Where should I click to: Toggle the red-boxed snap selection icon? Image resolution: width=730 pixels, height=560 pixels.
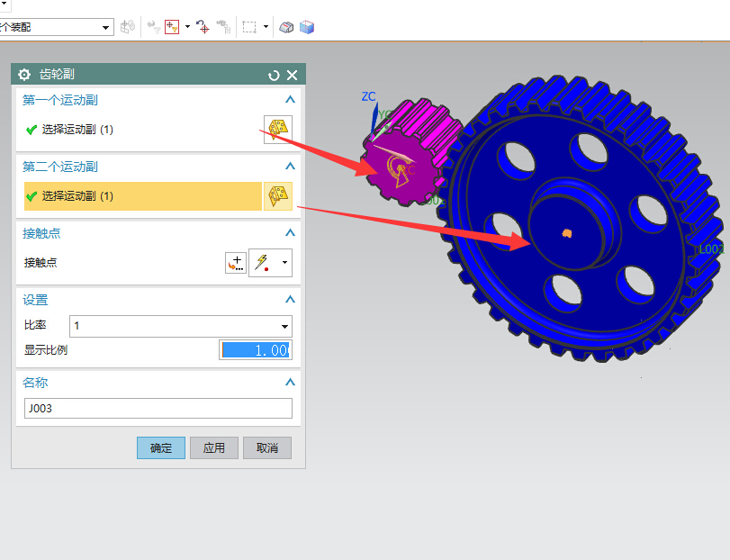(172, 27)
